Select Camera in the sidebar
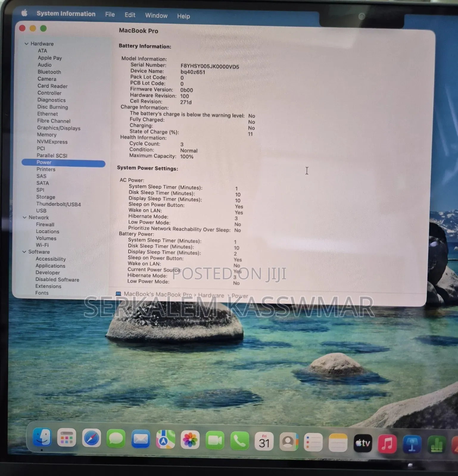Screen dimensions: 458x476 point(47,79)
